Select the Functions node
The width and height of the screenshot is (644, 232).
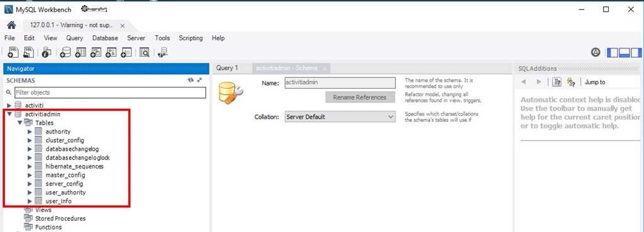[48, 227]
